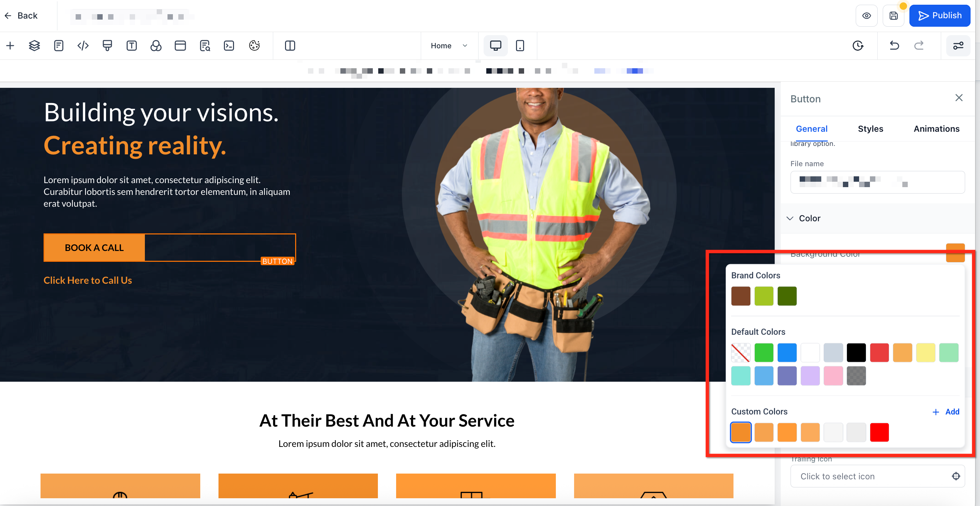The height and width of the screenshot is (506, 980).
Task: Collapse the Color section
Action: [x=790, y=219]
